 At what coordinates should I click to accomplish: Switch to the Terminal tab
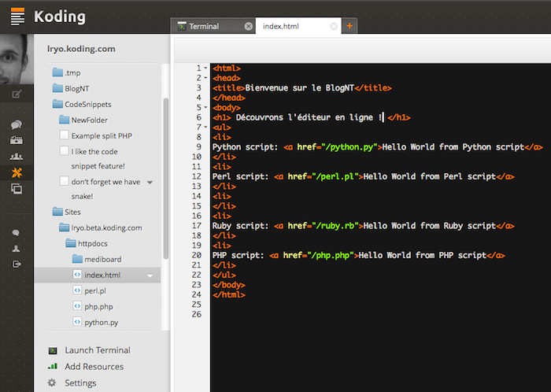click(205, 26)
